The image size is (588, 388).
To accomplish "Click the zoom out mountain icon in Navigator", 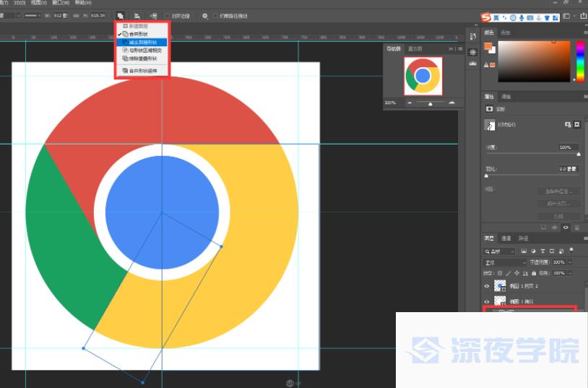I will pyautogui.click(x=410, y=103).
